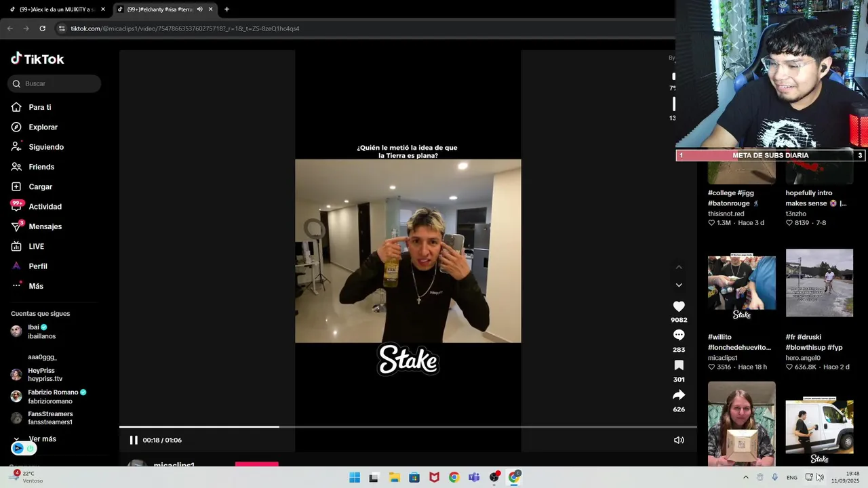Open the comments icon showing 283
The height and width of the screenshot is (488, 868).
point(679,335)
